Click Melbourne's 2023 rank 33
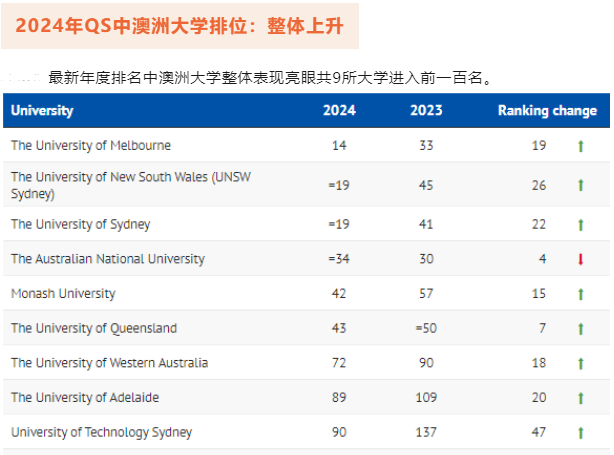The image size is (614, 455). 426,146
